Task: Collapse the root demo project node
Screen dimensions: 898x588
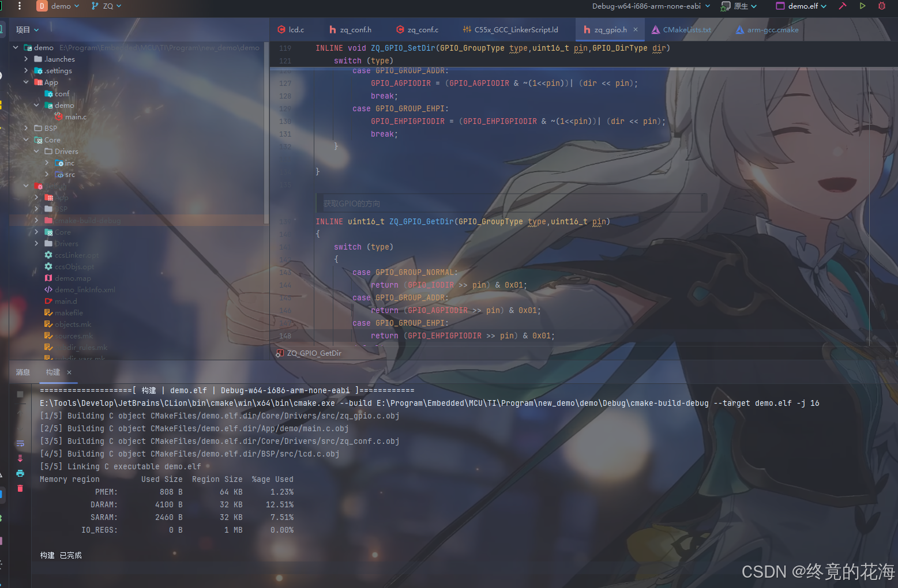Action: (16, 47)
